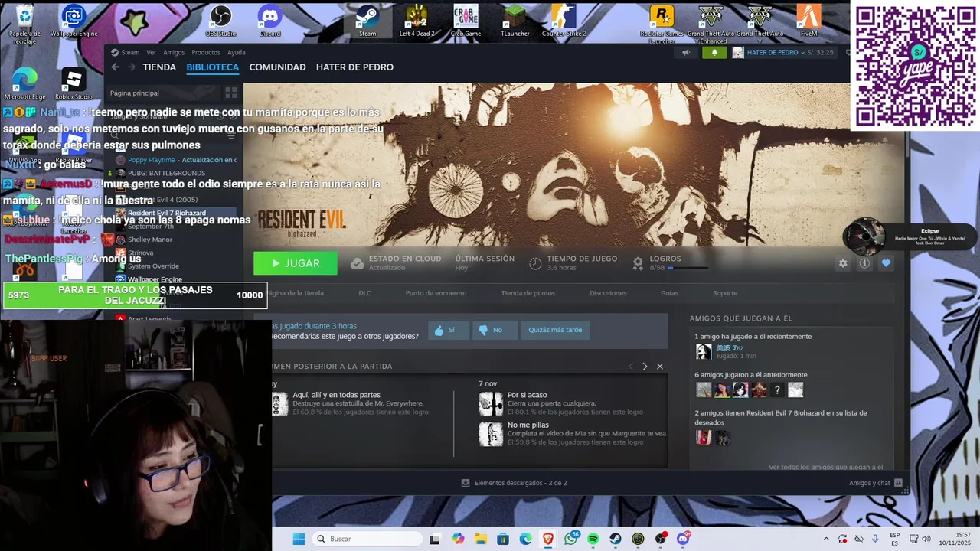Open the Ver menu
Screen dimensions: 980x551
tap(151, 52)
